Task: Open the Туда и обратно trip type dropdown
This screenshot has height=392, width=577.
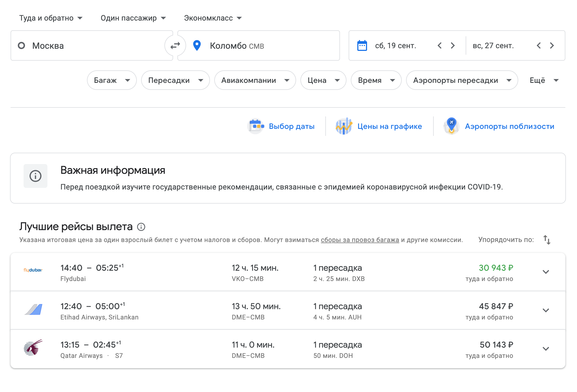Action: [x=51, y=18]
